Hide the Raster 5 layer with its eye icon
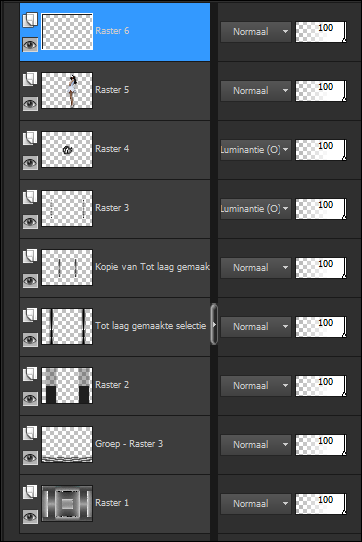The height and width of the screenshot is (542, 362). [30, 104]
